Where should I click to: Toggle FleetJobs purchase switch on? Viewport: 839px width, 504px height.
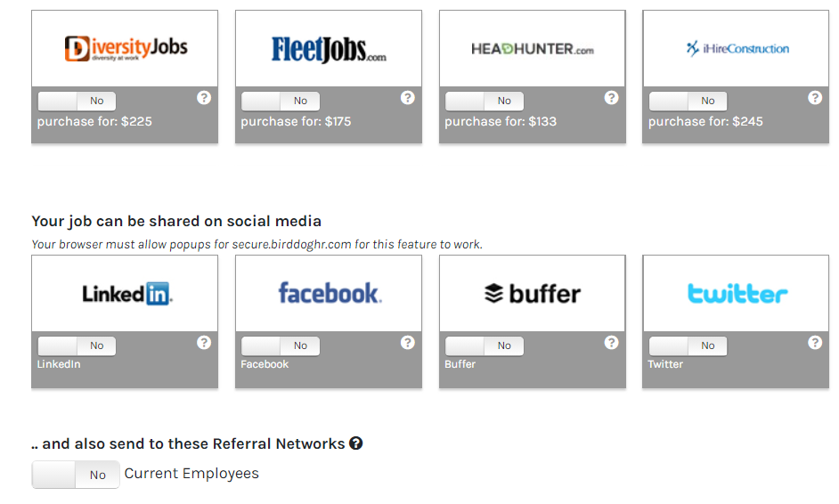(281, 101)
